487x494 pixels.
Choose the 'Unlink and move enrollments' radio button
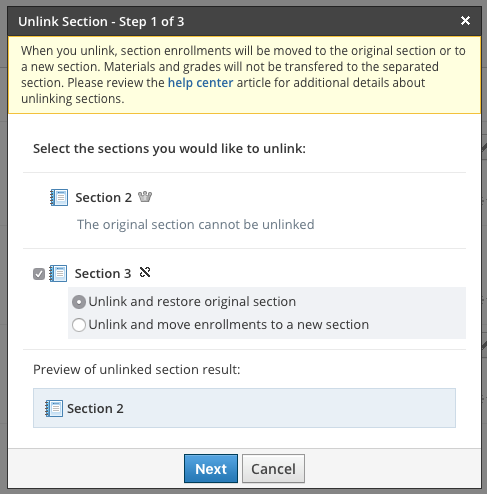79,325
